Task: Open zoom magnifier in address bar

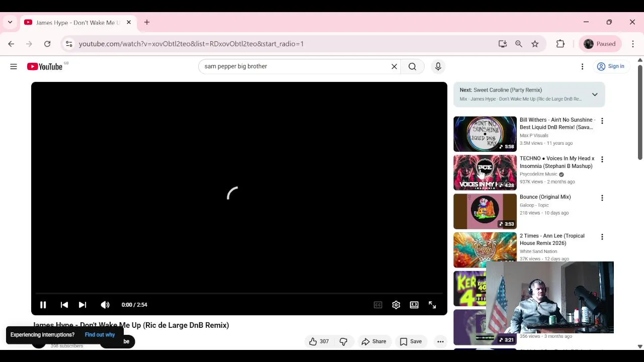Action: pyautogui.click(x=519, y=44)
